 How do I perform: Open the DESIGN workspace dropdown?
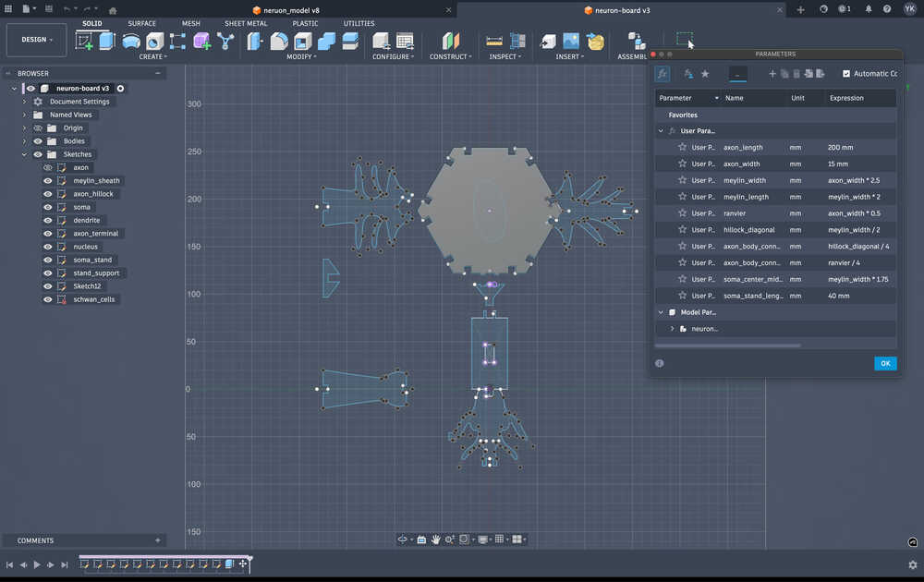point(37,40)
